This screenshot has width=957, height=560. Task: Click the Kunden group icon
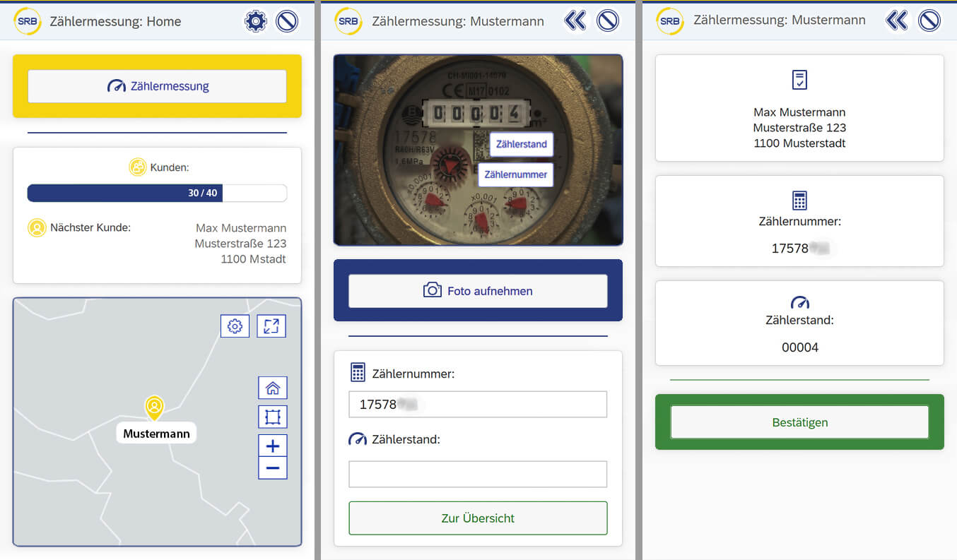pos(137,167)
